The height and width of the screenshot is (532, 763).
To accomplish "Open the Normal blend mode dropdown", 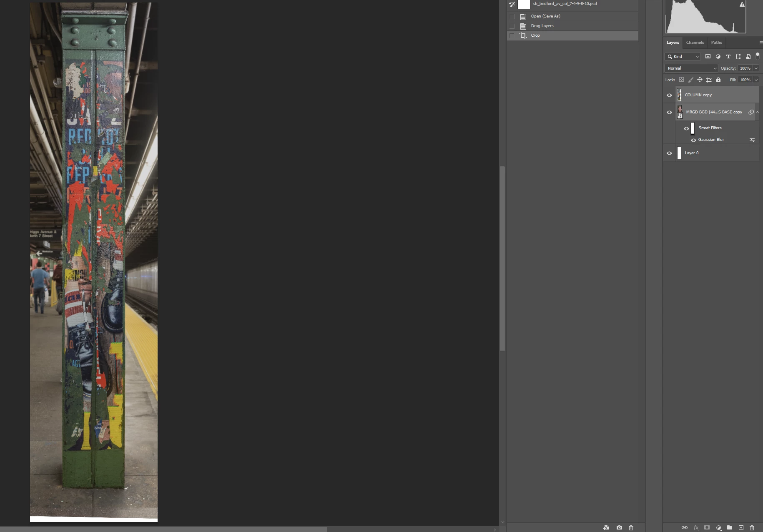I will click(691, 68).
